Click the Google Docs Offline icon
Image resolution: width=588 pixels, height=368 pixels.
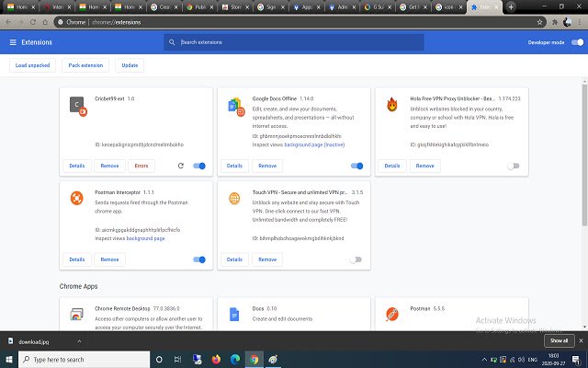pos(236,107)
